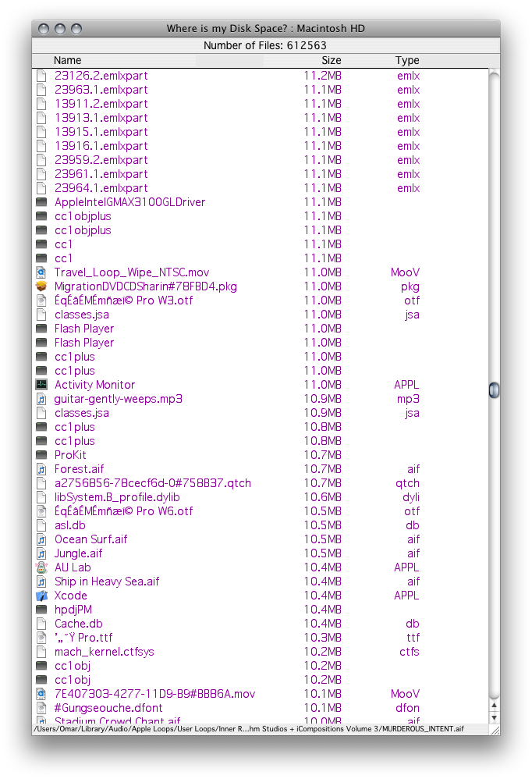Select the file 13913.1.emlxpart

pyautogui.click(x=101, y=118)
